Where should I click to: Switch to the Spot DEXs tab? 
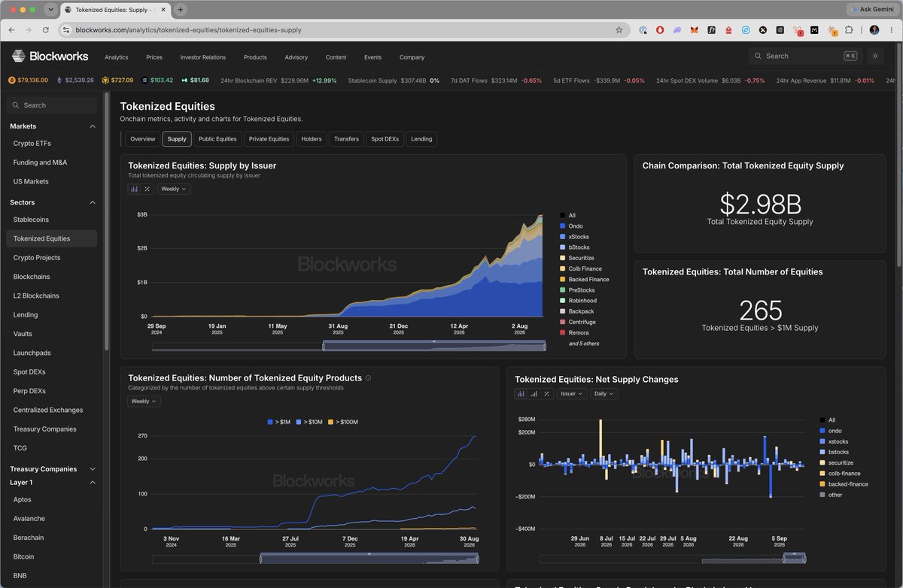[x=385, y=139]
